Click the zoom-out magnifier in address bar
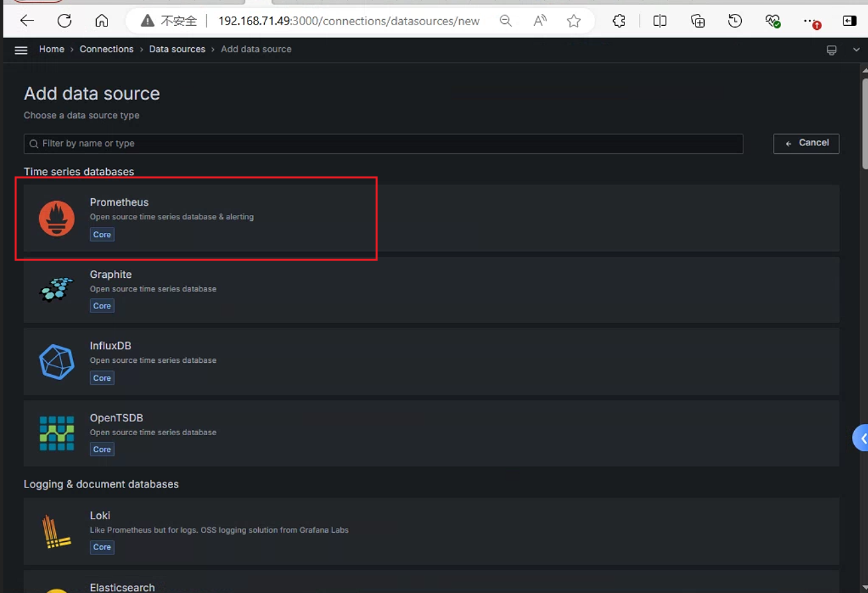The image size is (868, 593). click(506, 21)
